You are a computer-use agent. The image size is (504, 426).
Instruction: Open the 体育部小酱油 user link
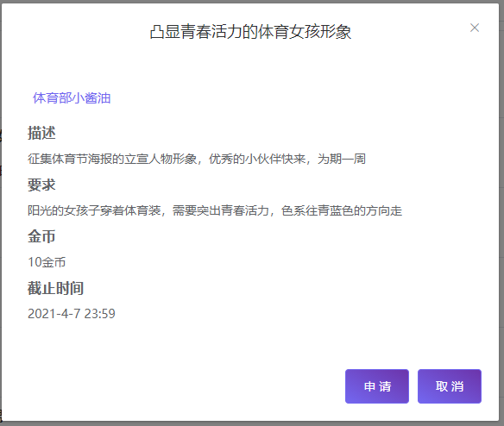tap(72, 98)
